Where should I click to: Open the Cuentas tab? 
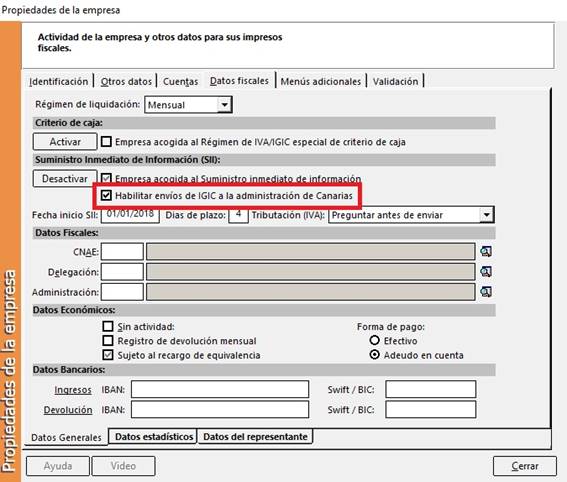(x=180, y=81)
